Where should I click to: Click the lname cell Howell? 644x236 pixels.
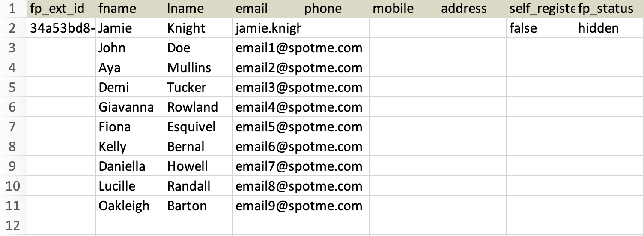coord(198,166)
